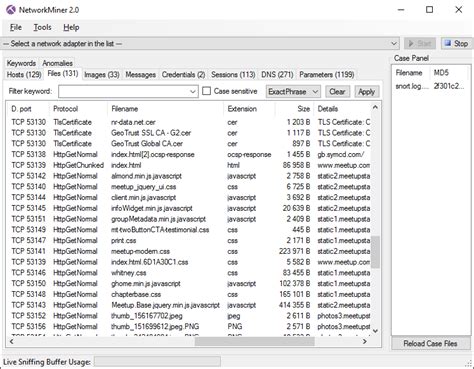Click the Stop capture button
The image size is (474, 369).
coord(456,44)
